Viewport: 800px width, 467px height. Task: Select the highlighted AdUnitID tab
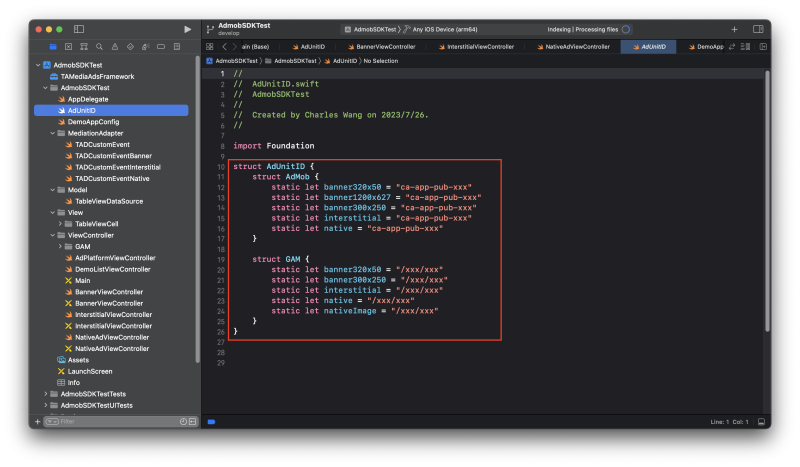(x=648, y=46)
